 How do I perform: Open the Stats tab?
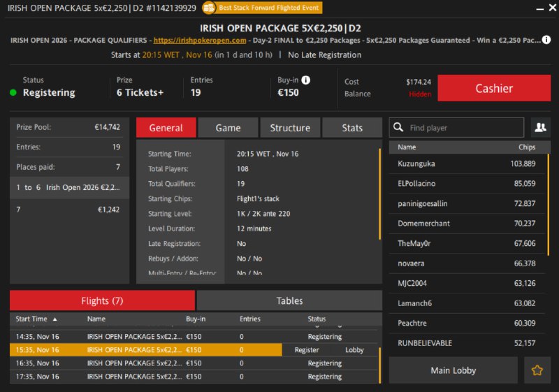pos(352,128)
